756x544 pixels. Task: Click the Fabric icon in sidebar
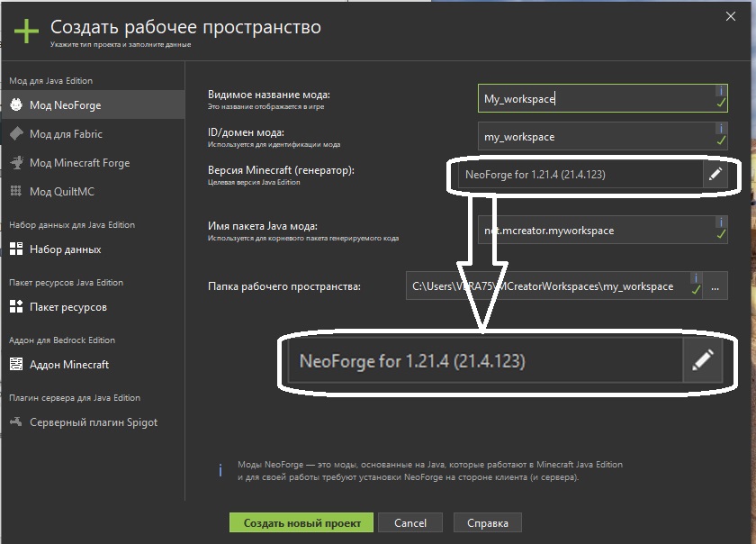pyautogui.click(x=16, y=133)
